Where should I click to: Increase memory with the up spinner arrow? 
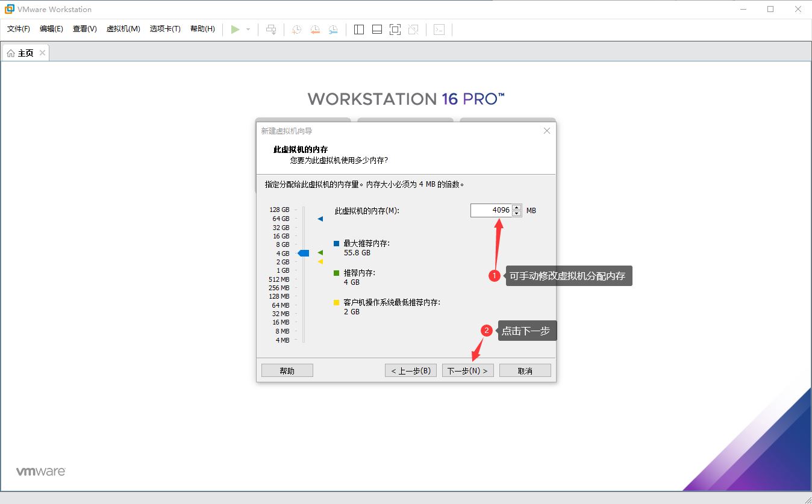coord(516,208)
